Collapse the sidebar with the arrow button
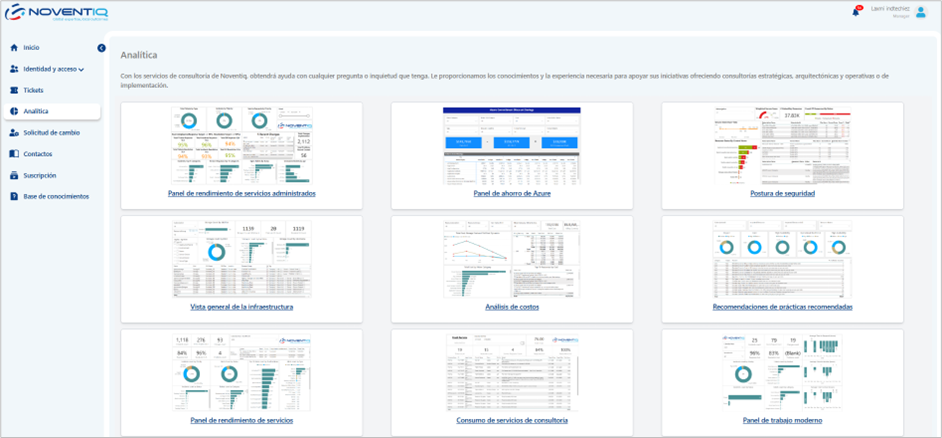The width and height of the screenshot is (942, 438). point(101,48)
